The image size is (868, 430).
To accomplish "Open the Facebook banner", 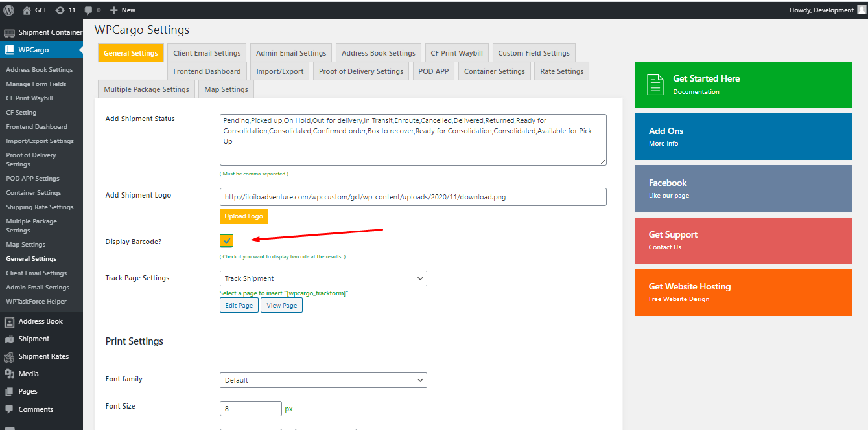I will tap(743, 188).
